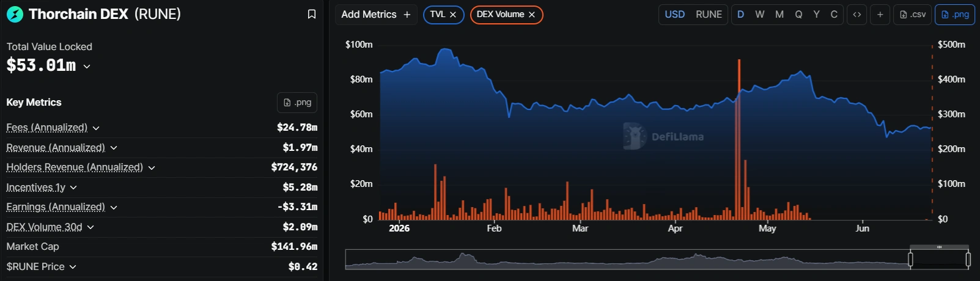Expand the Total Value Locked chevron
The width and height of the screenshot is (980, 281).
click(x=87, y=66)
